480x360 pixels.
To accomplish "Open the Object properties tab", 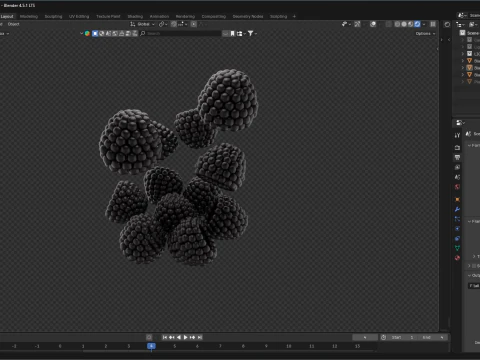I will (x=457, y=199).
